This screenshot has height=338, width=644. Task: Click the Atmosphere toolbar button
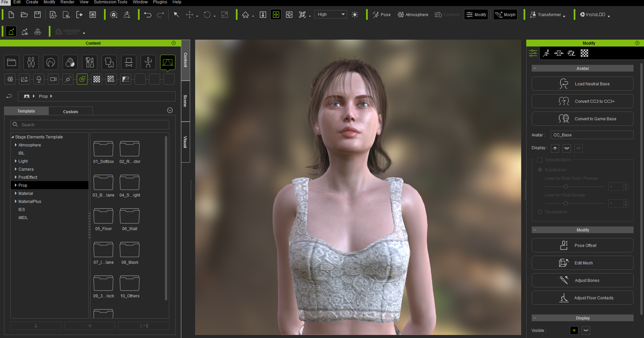pos(413,14)
